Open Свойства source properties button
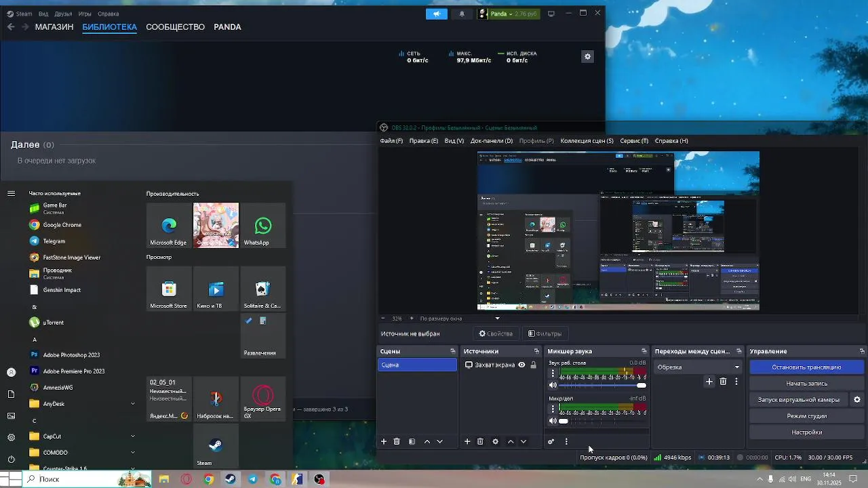 click(496, 333)
